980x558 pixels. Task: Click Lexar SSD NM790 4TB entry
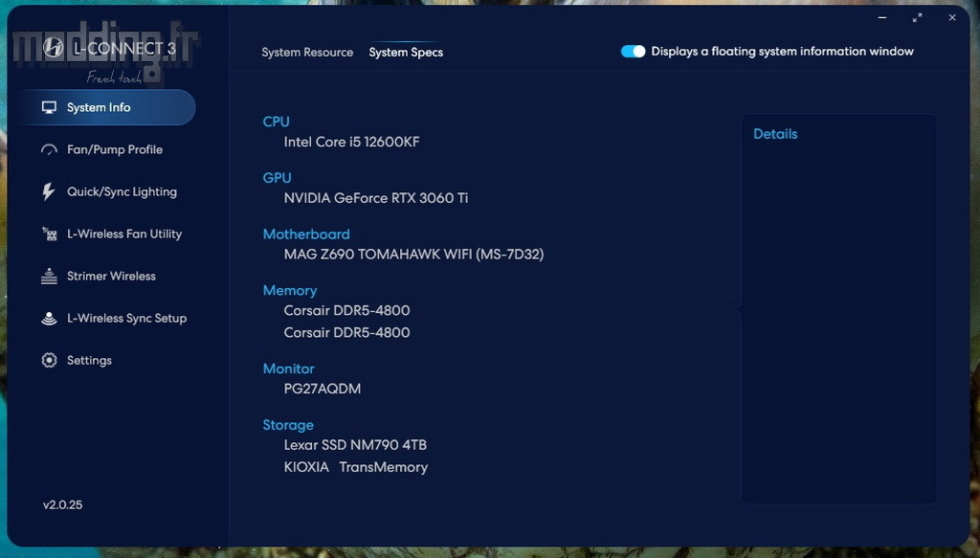(x=355, y=445)
